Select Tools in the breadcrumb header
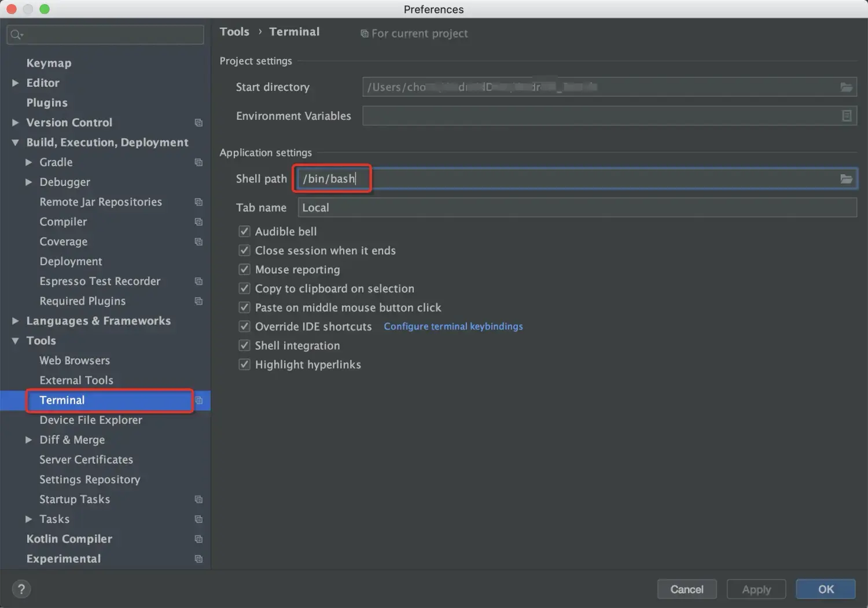The height and width of the screenshot is (608, 868). [234, 32]
